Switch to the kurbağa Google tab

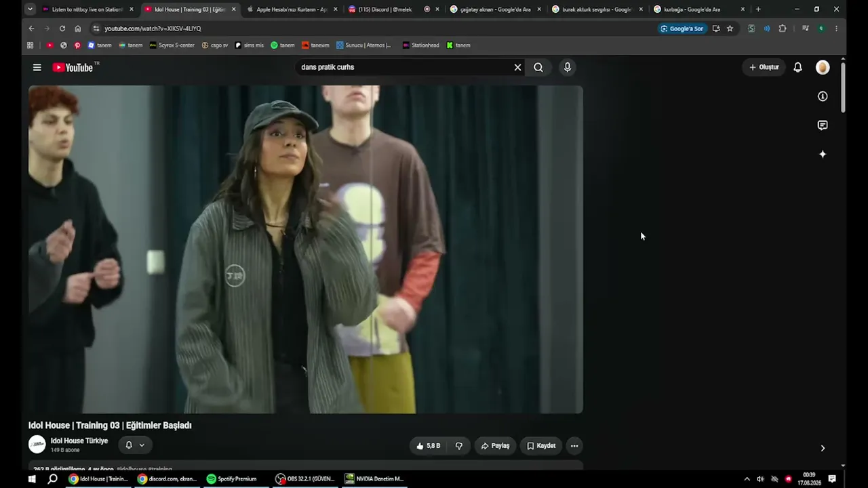[x=698, y=9]
